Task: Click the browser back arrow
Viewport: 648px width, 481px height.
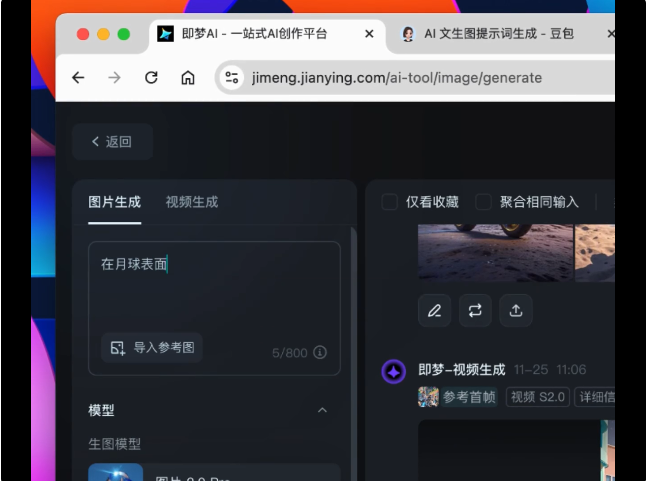Action: pyautogui.click(x=78, y=78)
